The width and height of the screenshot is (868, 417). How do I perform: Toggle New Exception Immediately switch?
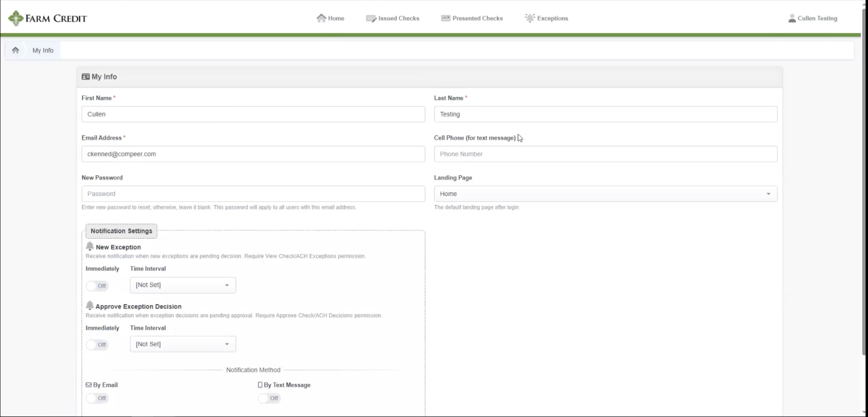(97, 286)
